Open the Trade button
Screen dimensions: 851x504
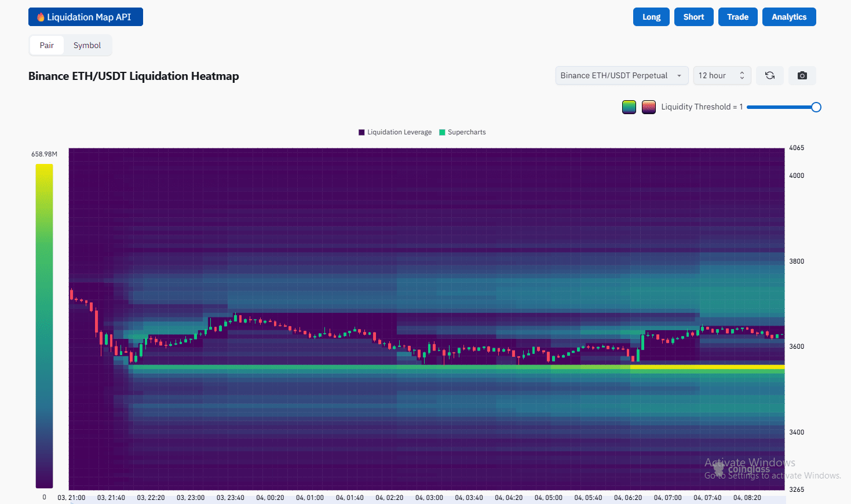tap(737, 17)
